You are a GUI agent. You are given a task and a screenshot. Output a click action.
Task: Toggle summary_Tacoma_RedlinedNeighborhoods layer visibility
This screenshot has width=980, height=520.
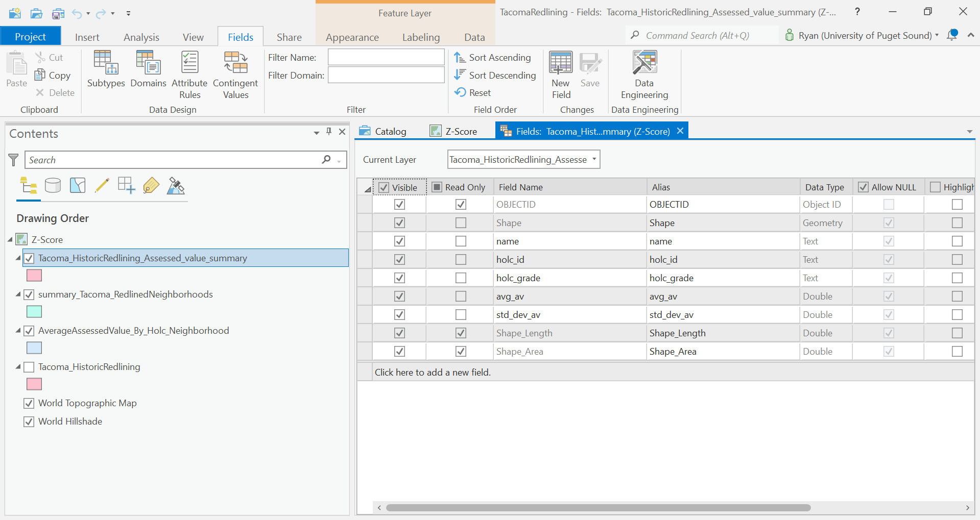(x=29, y=294)
